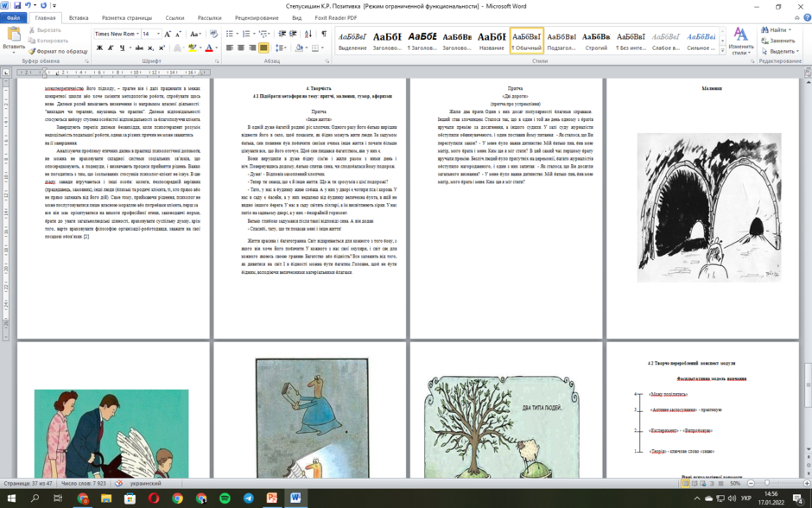Click the Paste (Вставить) clipboard icon

[14, 35]
